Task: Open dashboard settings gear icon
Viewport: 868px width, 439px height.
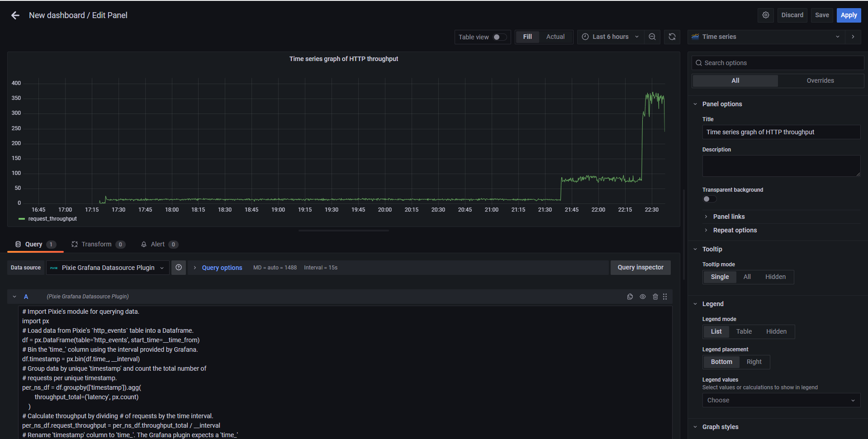Action: (x=765, y=15)
